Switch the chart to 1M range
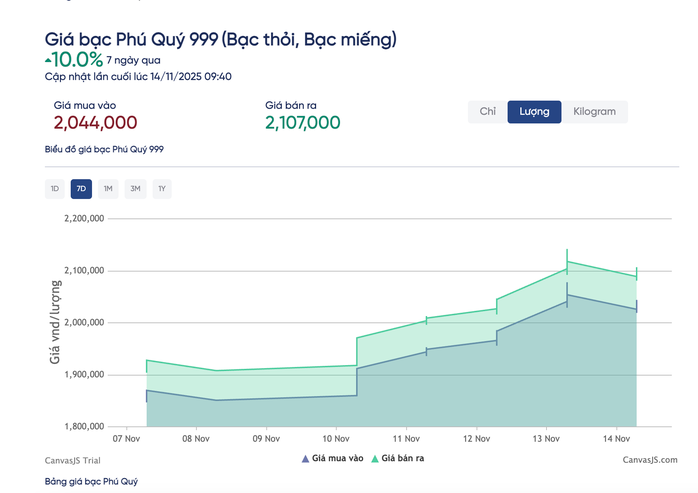The height and width of the screenshot is (493, 698). point(108,188)
